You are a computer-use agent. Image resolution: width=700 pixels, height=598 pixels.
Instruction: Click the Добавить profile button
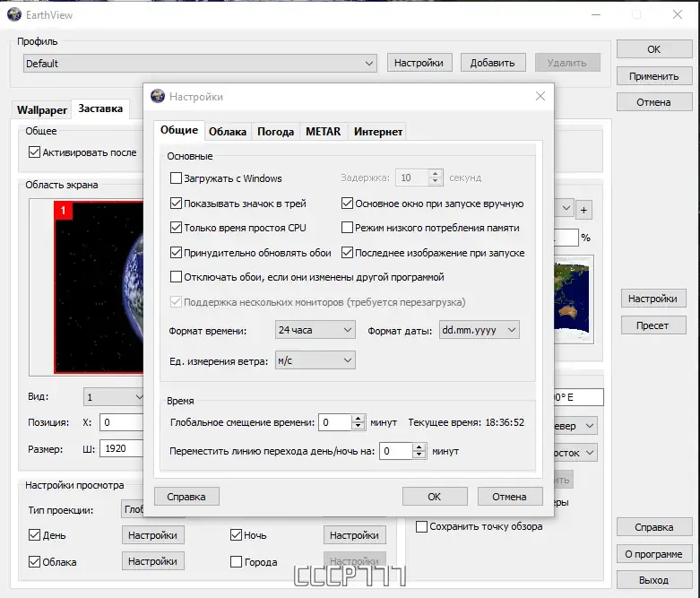tap(492, 63)
